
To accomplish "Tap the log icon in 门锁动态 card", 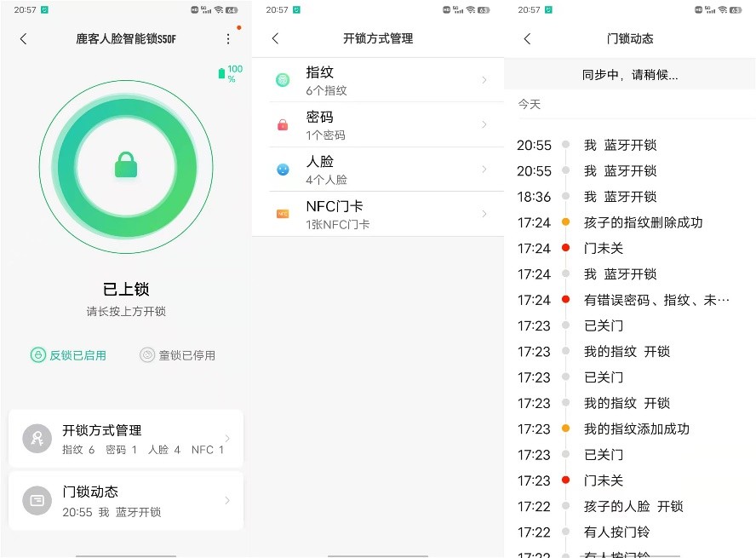I will pyautogui.click(x=37, y=501).
